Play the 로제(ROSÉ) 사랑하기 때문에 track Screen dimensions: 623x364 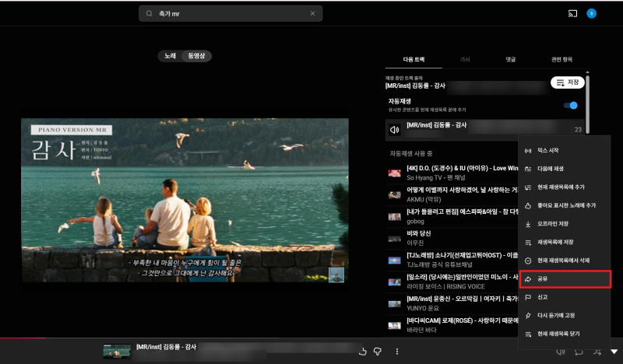[452, 325]
